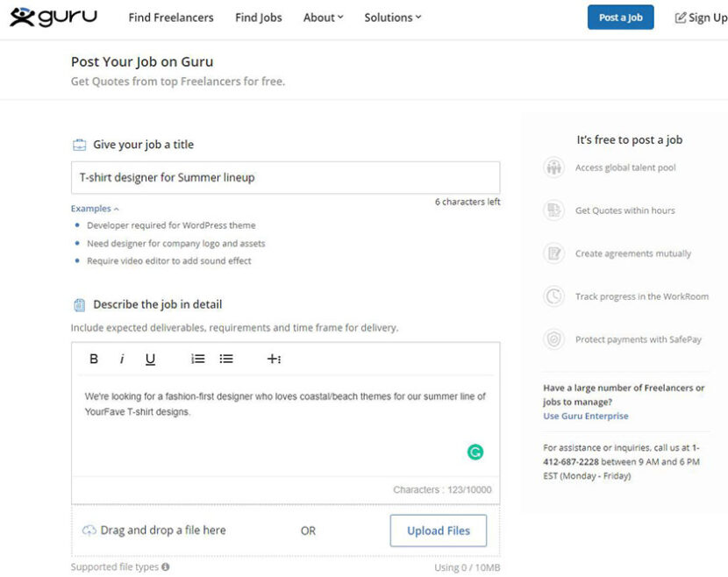Screen dimensions: 728x577
Task: Insert a numbered list in the description
Action: (x=197, y=358)
